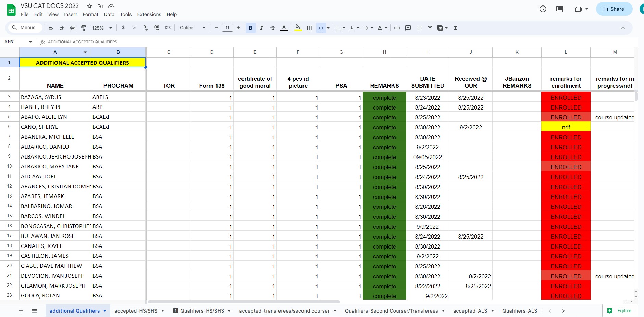Click the Insert link icon
Screen dimensions: 644x317
[x=397, y=28]
